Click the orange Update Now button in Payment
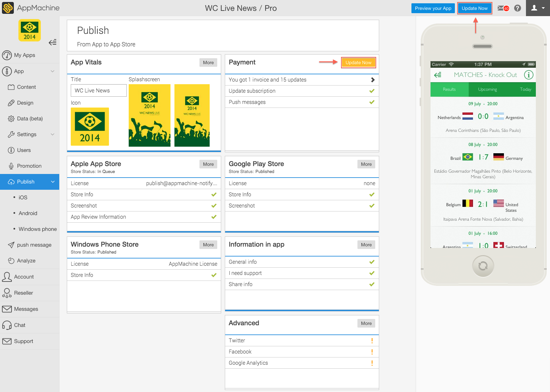Screen dimensions: 550x392 click(358, 62)
